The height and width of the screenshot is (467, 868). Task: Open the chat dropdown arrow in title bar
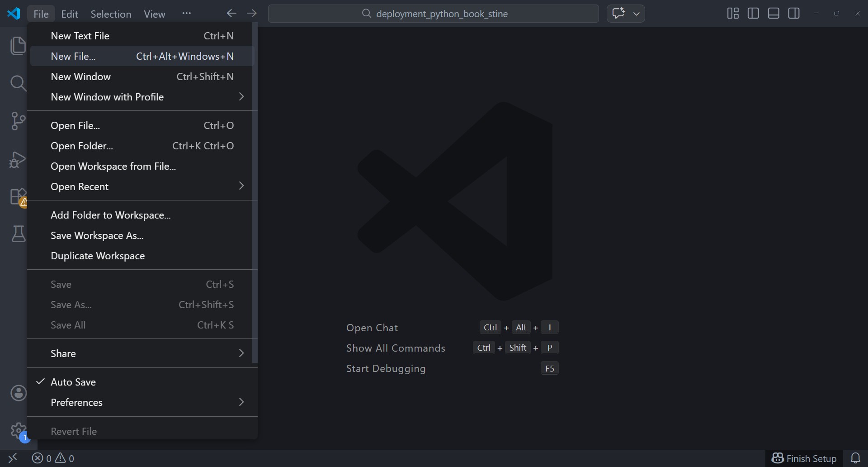point(637,14)
